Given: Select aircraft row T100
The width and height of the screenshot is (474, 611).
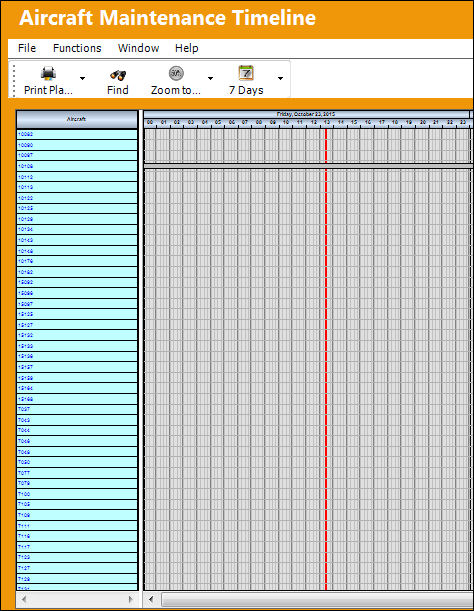Looking at the screenshot, I should tap(77, 494).
